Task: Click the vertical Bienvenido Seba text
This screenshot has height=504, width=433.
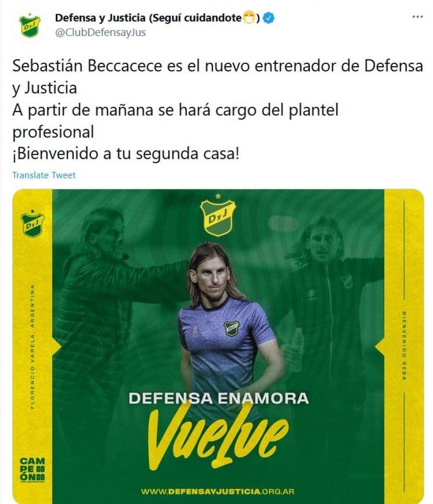Action: point(404,345)
